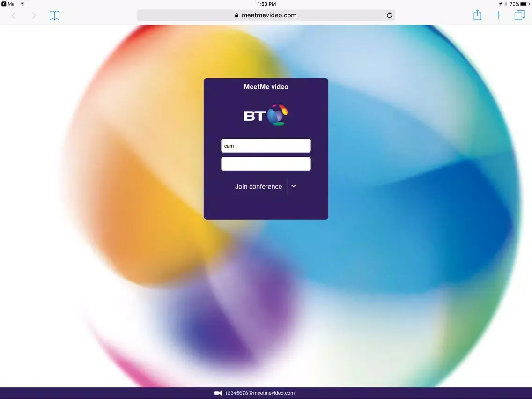Go forward using Safari's forward arrow
Viewport: 532px width, 399px height.
[34, 15]
